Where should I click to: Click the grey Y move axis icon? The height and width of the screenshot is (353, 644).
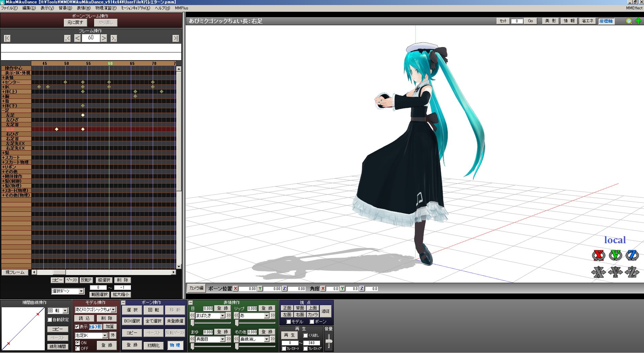tap(615, 272)
